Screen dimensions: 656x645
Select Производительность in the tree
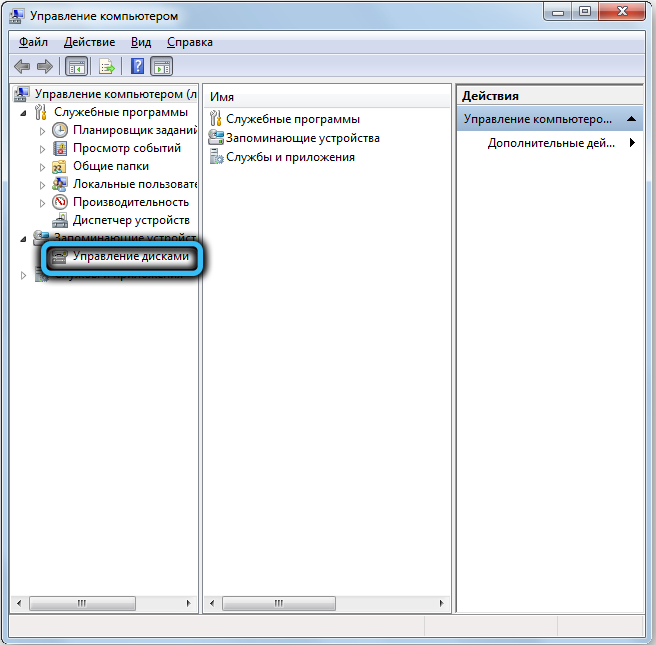pos(131,202)
